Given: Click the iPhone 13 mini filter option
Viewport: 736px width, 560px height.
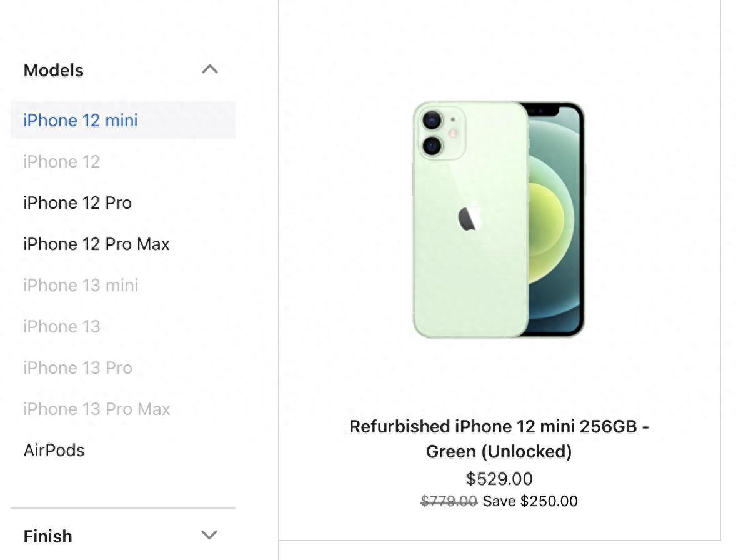Looking at the screenshot, I should coord(80,285).
